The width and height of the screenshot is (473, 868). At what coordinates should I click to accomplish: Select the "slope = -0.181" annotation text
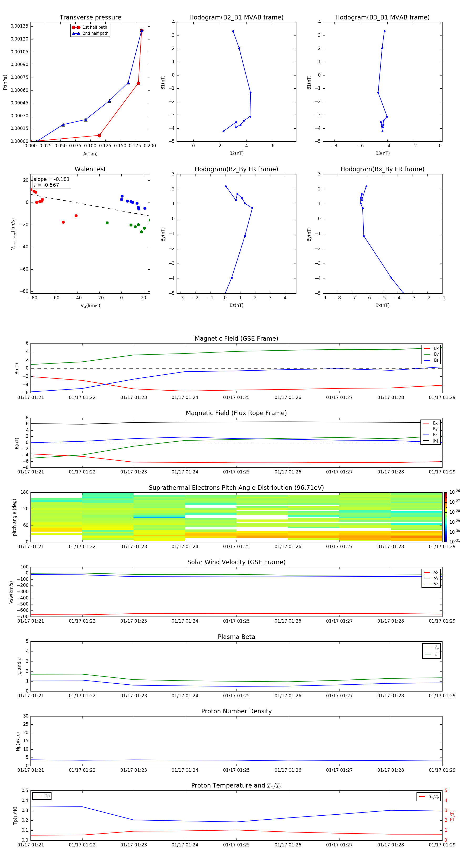[52, 179]
